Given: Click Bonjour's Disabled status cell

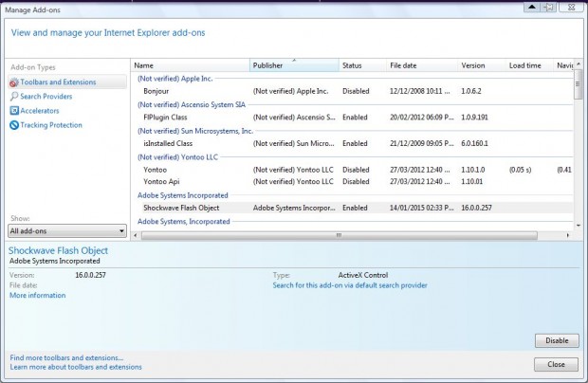Looking at the screenshot, I should [356, 91].
